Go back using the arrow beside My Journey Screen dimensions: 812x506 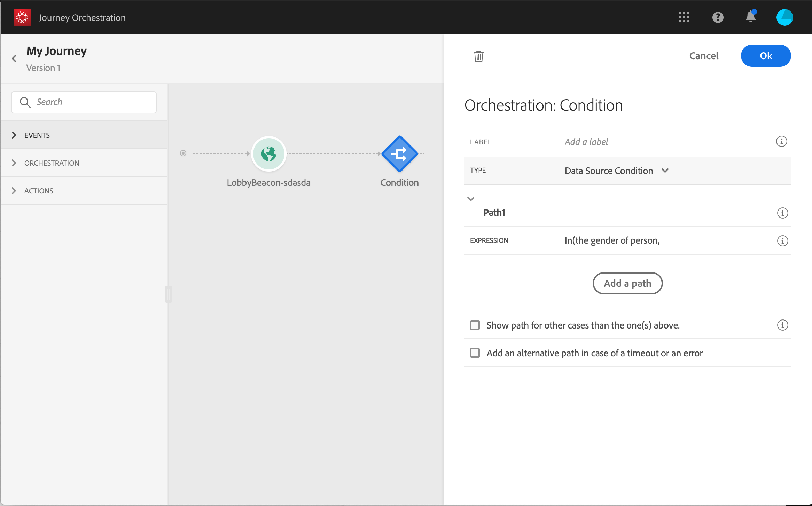coord(14,58)
